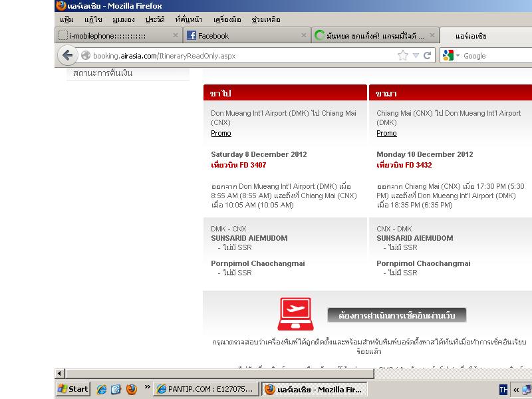Close the Facebook tab
Screen dimensions: 532x399
click(x=304, y=35)
